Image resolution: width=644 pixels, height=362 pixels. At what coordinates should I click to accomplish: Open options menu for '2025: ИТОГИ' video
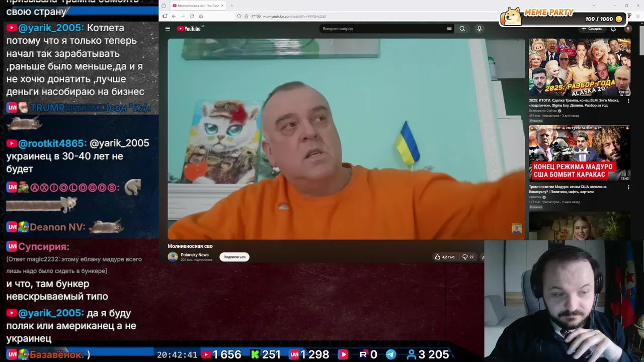click(x=628, y=101)
